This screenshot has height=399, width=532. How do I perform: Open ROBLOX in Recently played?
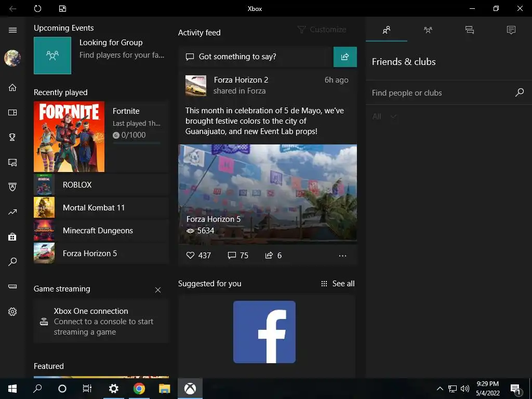point(101,184)
